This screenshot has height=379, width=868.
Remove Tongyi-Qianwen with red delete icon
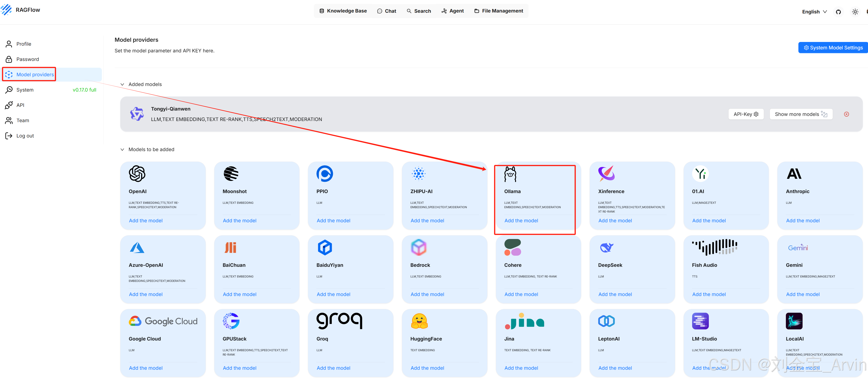(846, 115)
